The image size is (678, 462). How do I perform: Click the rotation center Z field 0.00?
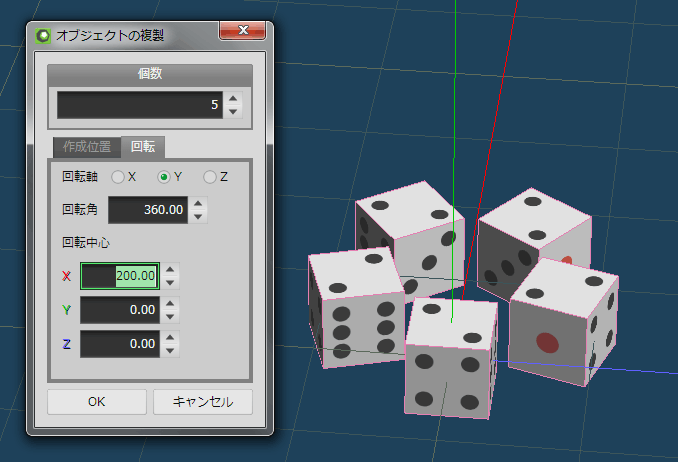120,344
